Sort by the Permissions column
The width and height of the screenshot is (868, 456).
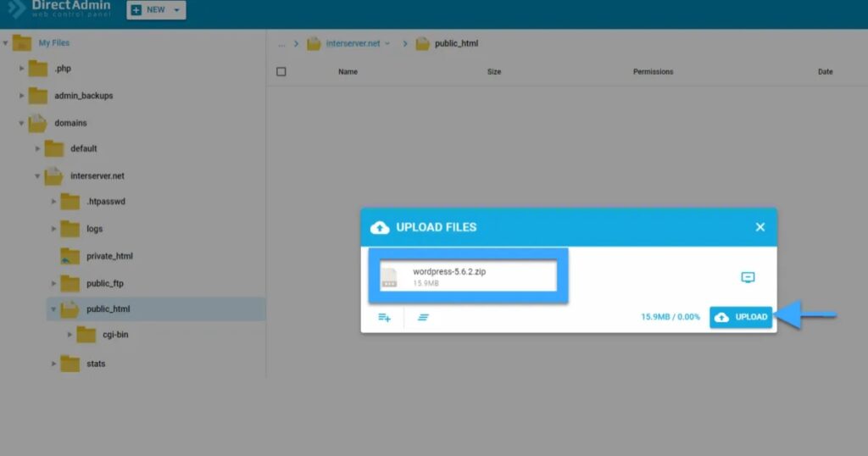coord(654,71)
